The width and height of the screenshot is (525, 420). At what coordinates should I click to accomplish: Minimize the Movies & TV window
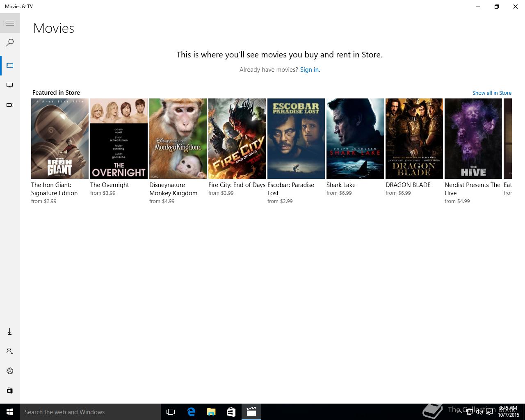(478, 7)
